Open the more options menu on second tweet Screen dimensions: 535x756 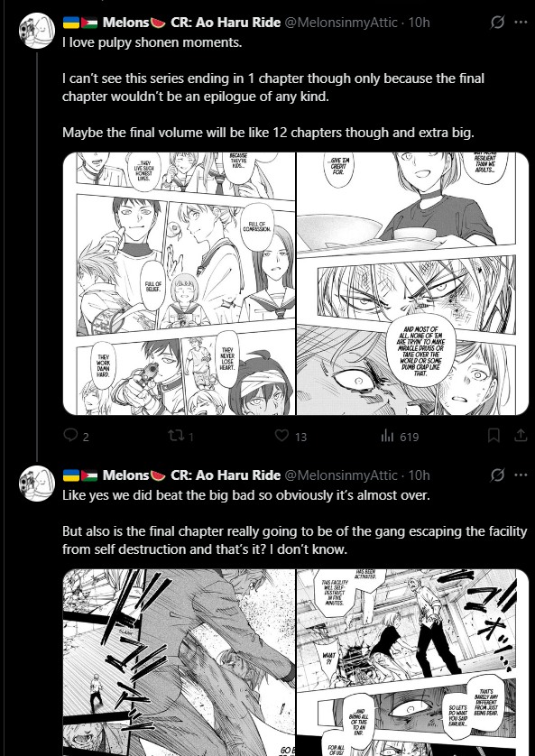(521, 475)
